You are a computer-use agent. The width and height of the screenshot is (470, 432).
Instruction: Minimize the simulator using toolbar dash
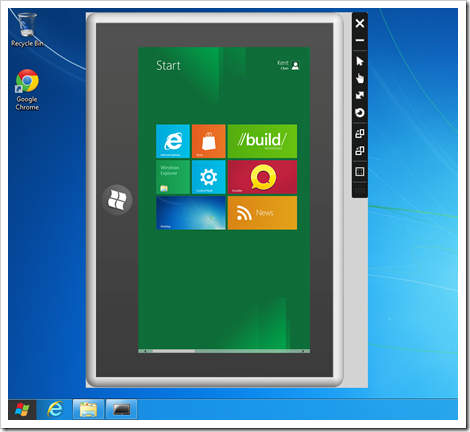(x=360, y=40)
